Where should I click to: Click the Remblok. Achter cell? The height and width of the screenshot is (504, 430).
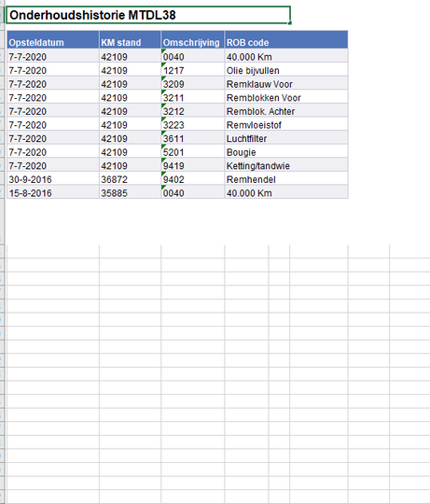286,110
